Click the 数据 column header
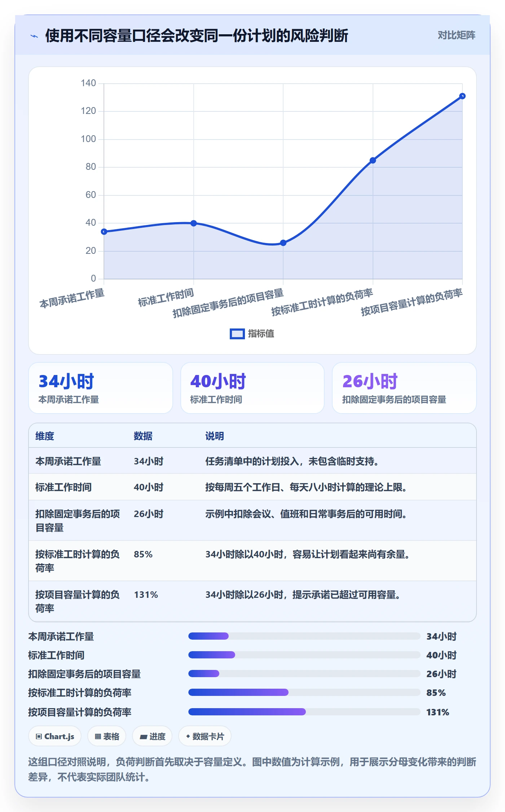 coord(143,436)
